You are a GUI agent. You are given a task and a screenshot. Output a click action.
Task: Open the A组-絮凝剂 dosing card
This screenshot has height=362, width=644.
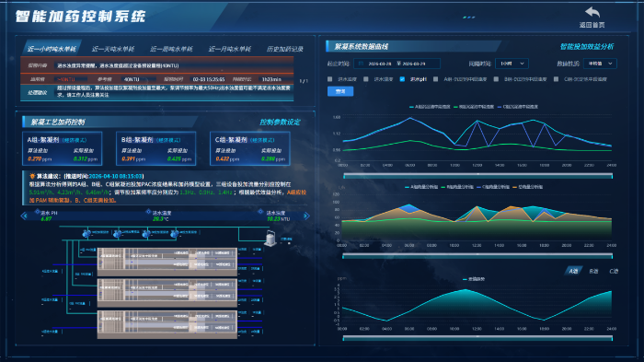click(x=62, y=148)
